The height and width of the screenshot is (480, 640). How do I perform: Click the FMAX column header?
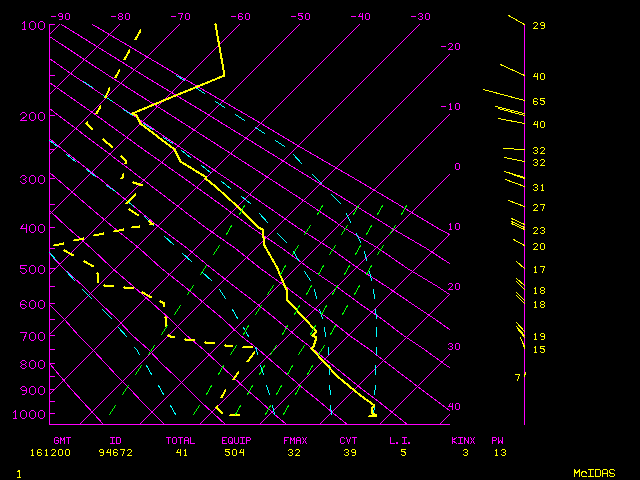[x=295, y=440]
